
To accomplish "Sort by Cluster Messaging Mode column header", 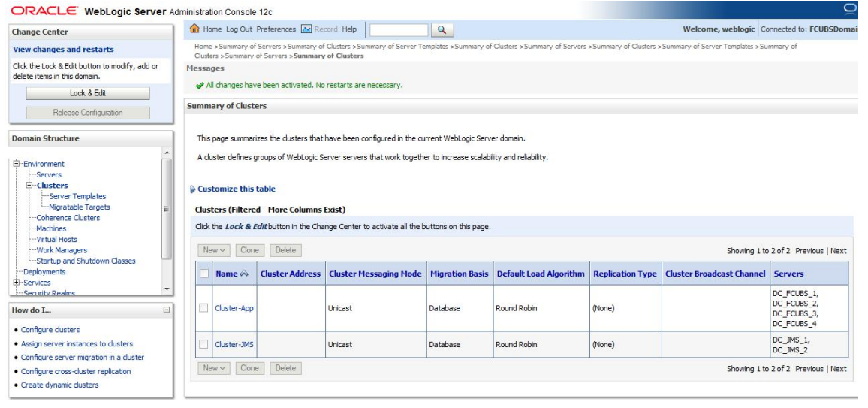I will 375,274.
